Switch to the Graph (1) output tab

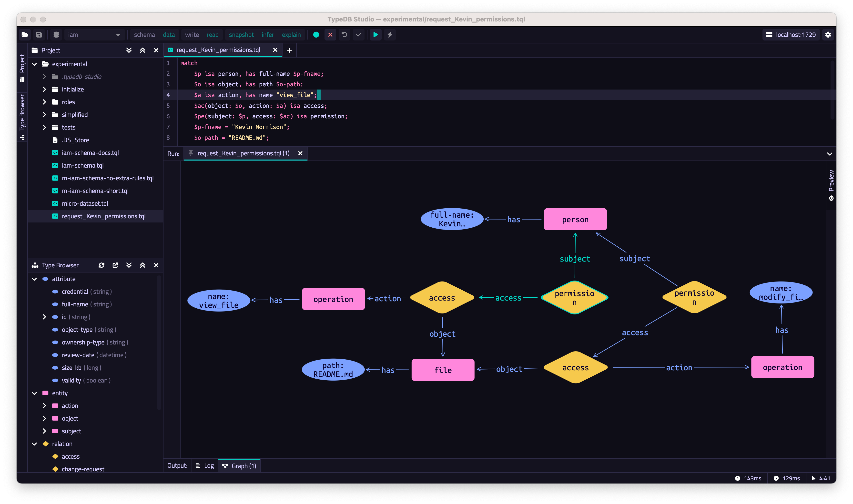tap(239, 466)
